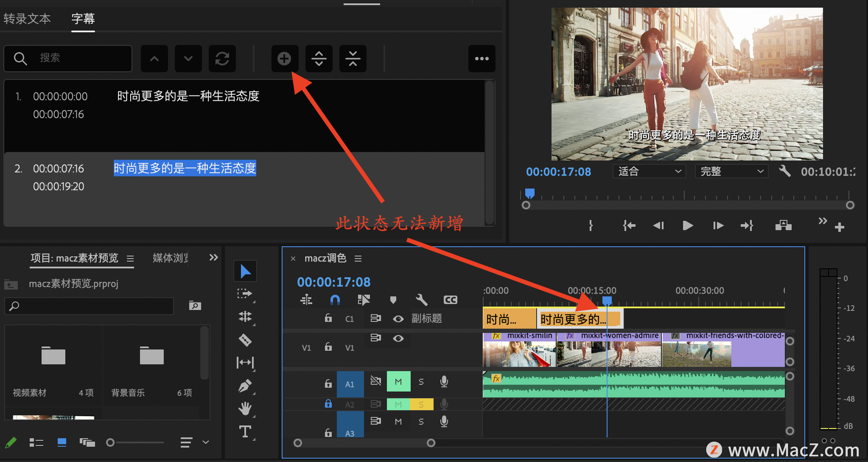Select the Slip tool
The width and height of the screenshot is (868, 462).
tap(245, 362)
